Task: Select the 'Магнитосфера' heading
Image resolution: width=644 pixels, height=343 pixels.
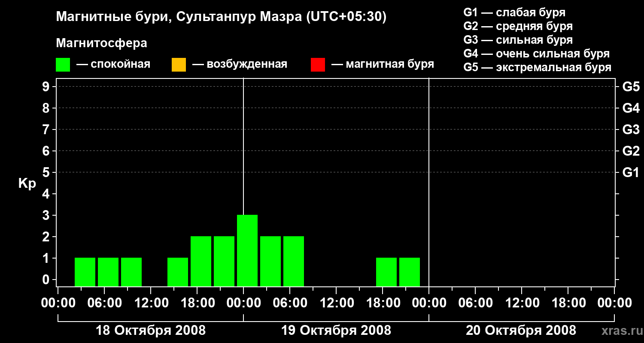Action: click(101, 43)
